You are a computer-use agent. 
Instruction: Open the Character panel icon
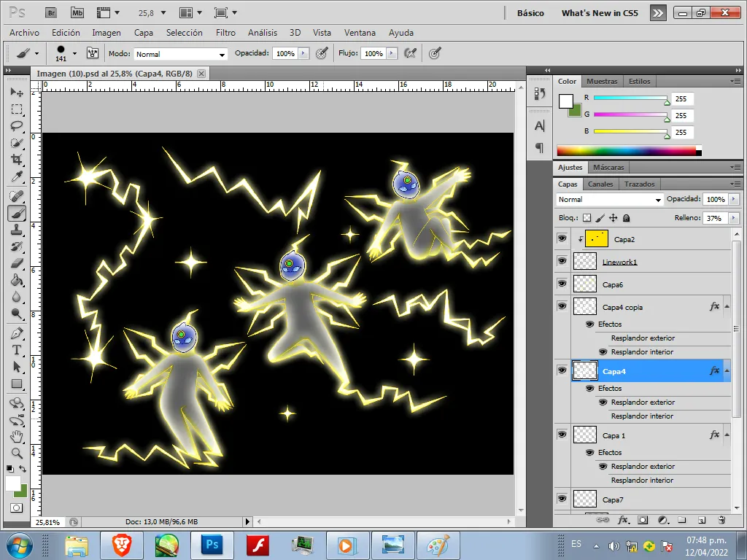(539, 125)
